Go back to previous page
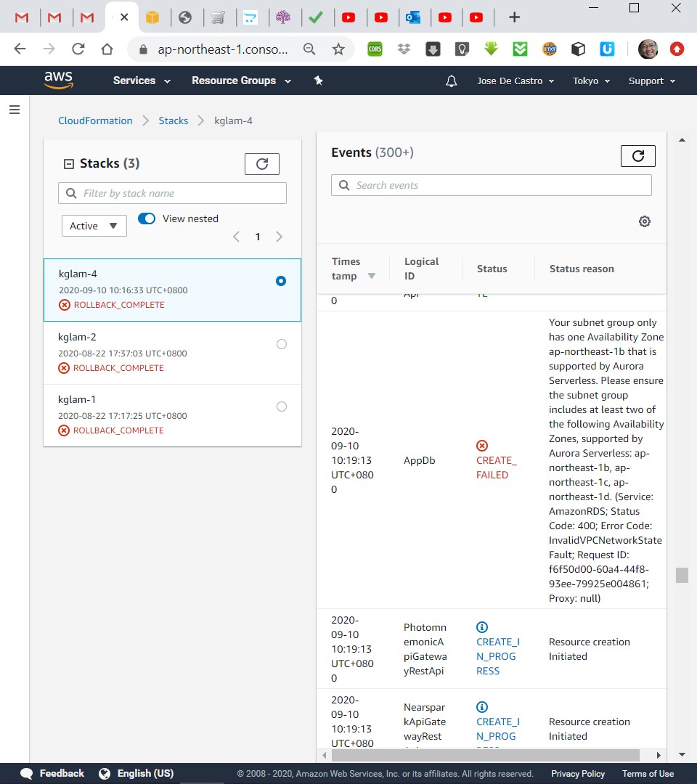697x784 pixels. 20,49
